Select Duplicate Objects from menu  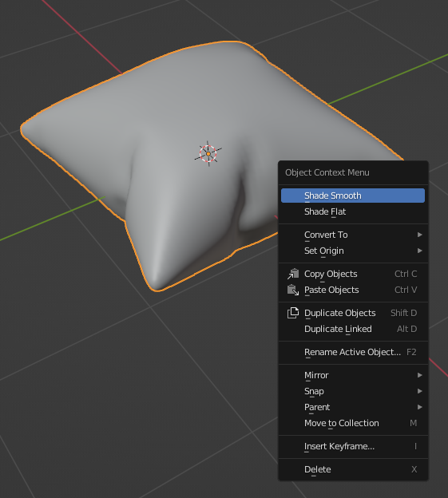353,313
